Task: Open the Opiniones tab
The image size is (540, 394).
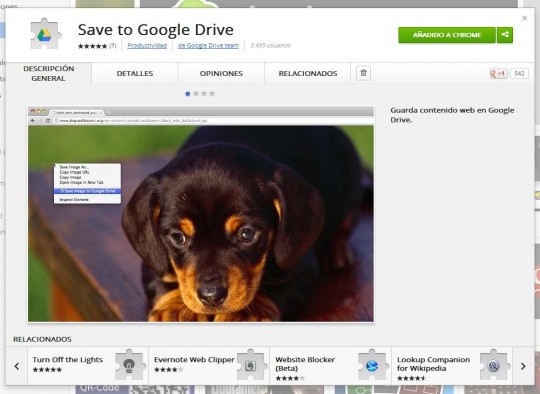Action: click(x=221, y=73)
